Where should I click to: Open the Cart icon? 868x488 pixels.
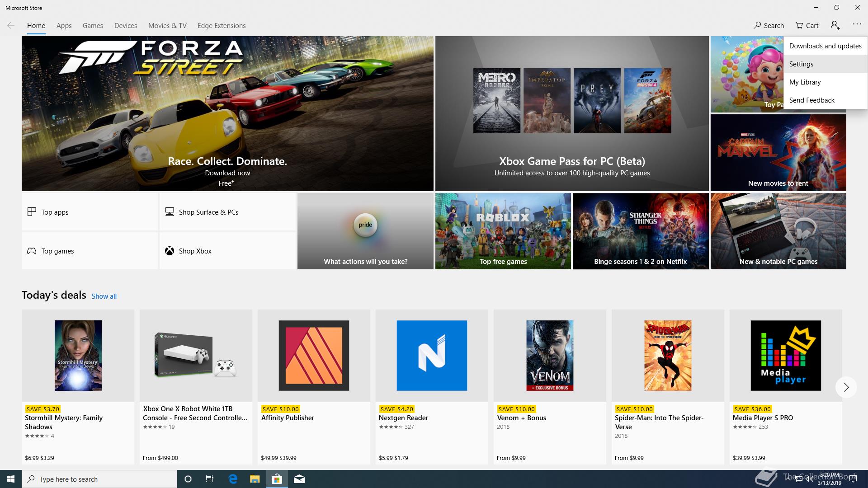(799, 25)
